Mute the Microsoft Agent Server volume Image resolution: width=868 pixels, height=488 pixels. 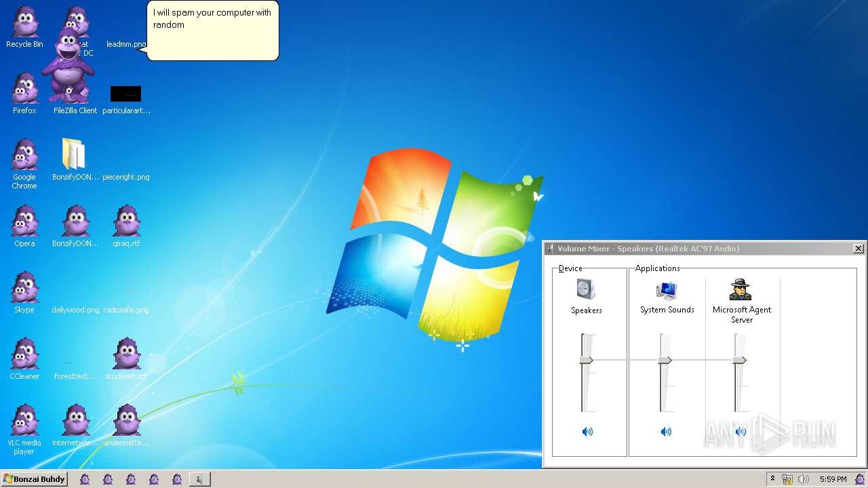coord(741,432)
